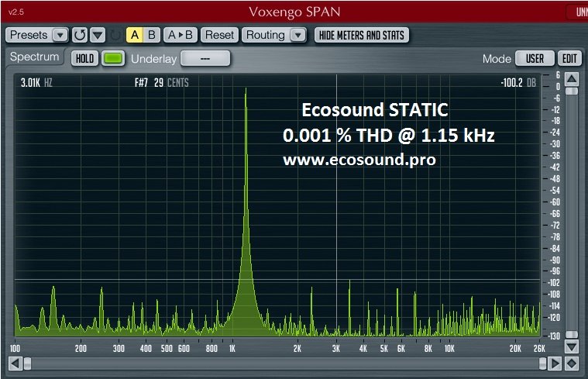The height and width of the screenshot is (379, 588).
Task: Click the undo circular arrow icon
Action: pyautogui.click(x=80, y=36)
